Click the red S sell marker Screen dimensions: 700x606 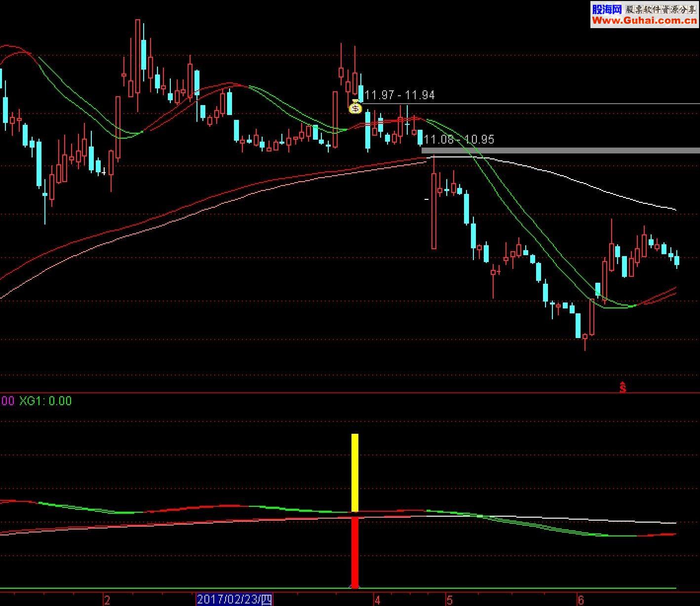click(x=622, y=387)
